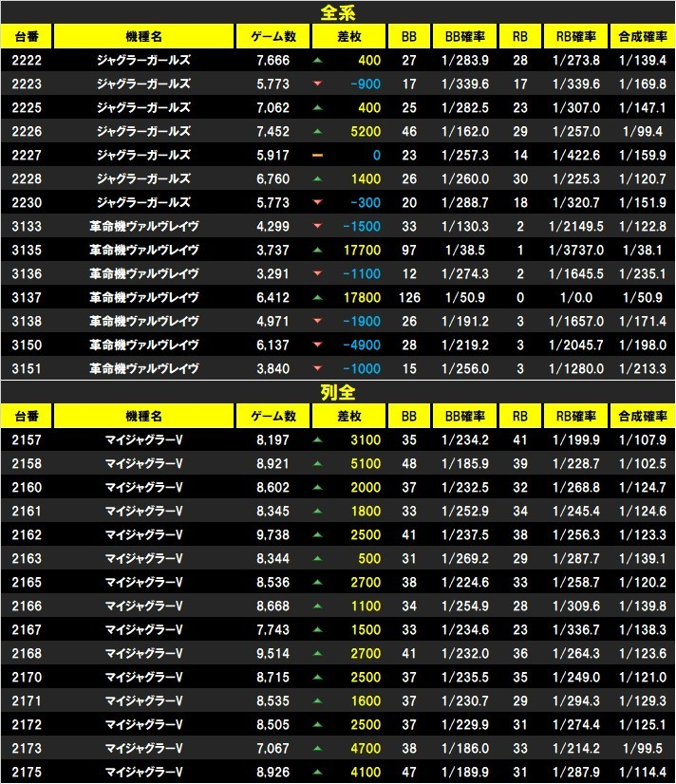Click the green up arrow in row 2225

(317, 108)
